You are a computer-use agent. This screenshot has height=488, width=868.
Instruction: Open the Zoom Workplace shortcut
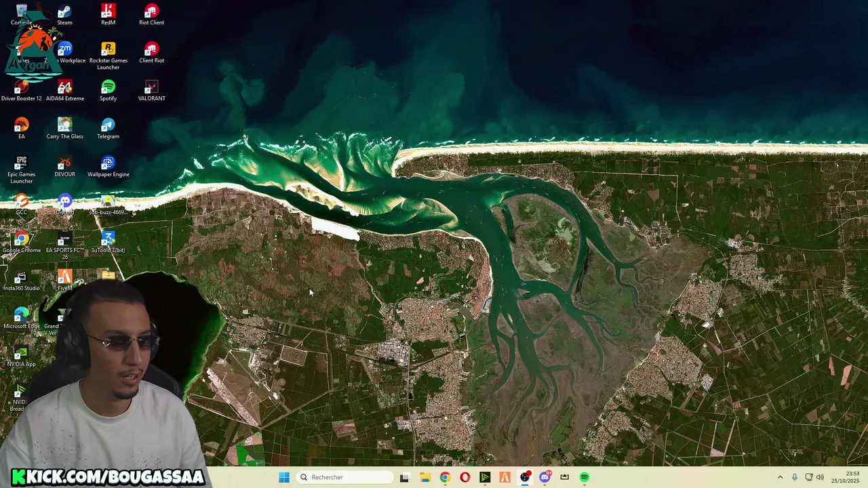(65, 53)
